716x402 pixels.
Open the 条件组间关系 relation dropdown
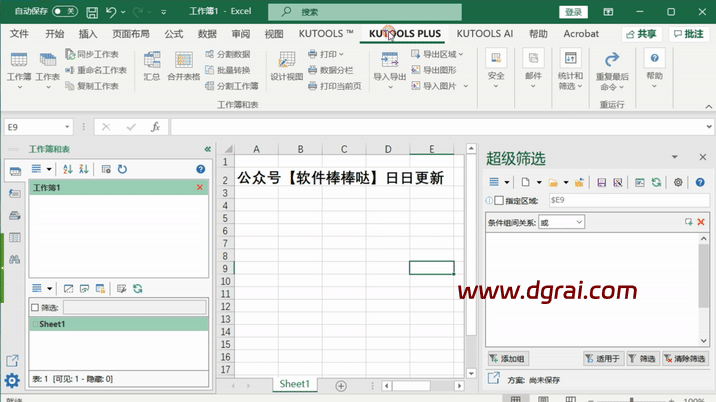click(x=561, y=222)
